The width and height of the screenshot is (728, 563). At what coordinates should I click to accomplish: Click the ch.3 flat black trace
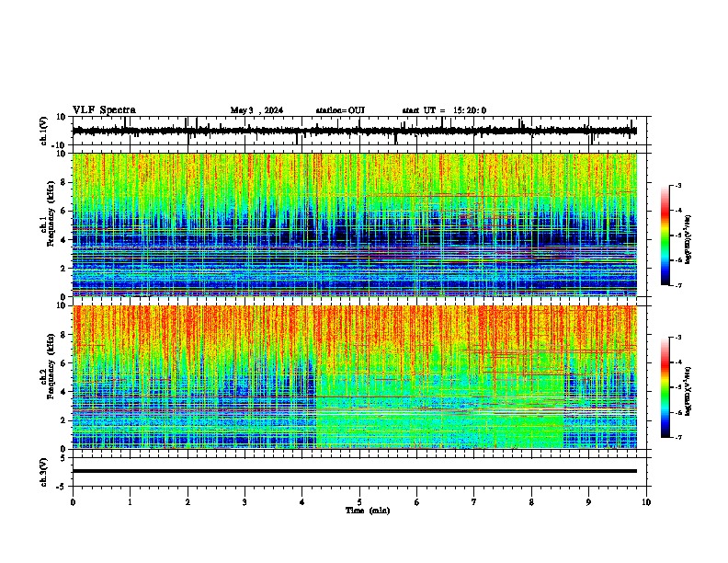tap(355, 471)
